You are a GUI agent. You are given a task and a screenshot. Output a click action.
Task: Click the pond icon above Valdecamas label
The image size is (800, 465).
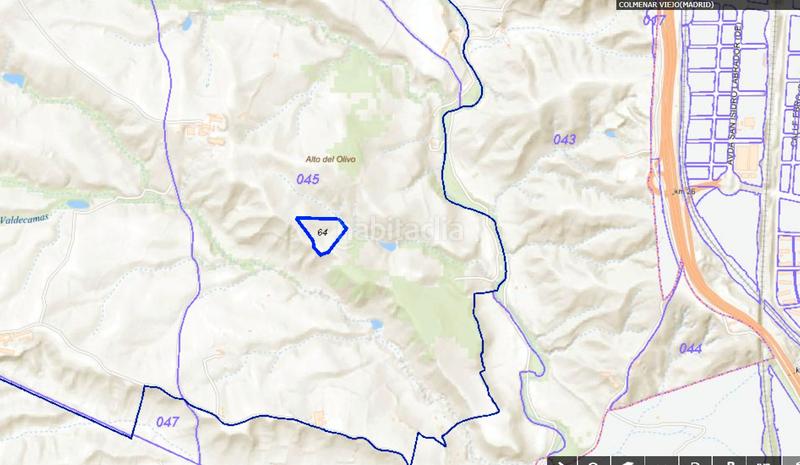(x=78, y=205)
